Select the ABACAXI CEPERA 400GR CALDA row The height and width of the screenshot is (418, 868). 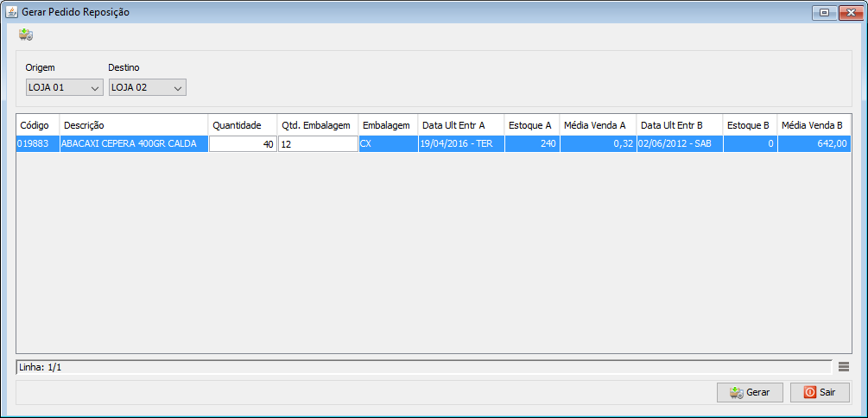pyautogui.click(x=133, y=145)
